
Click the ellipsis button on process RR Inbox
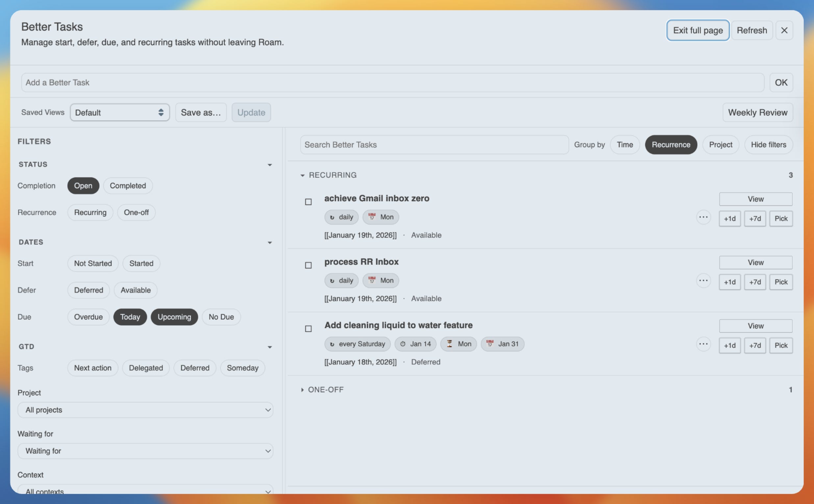703,281
